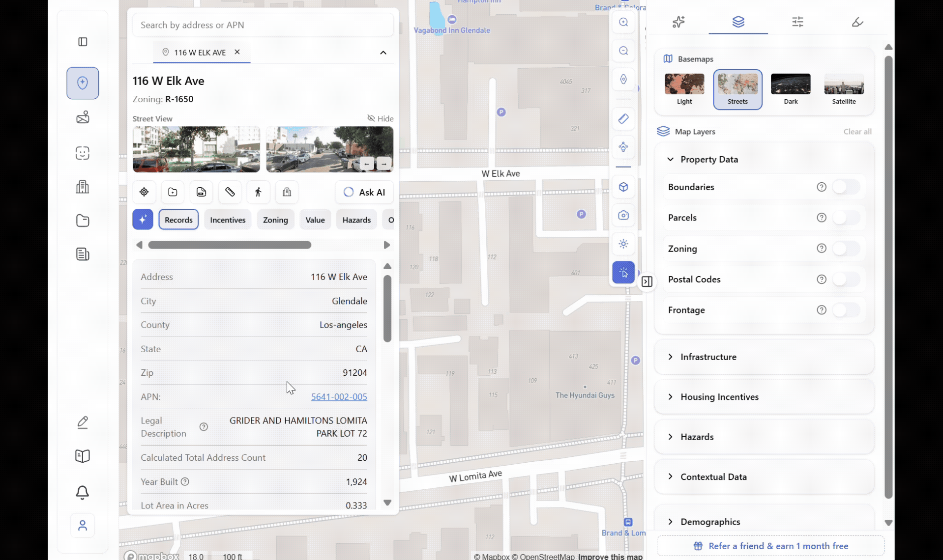Click Refer a friend & earn 1 month free

pyautogui.click(x=770, y=546)
